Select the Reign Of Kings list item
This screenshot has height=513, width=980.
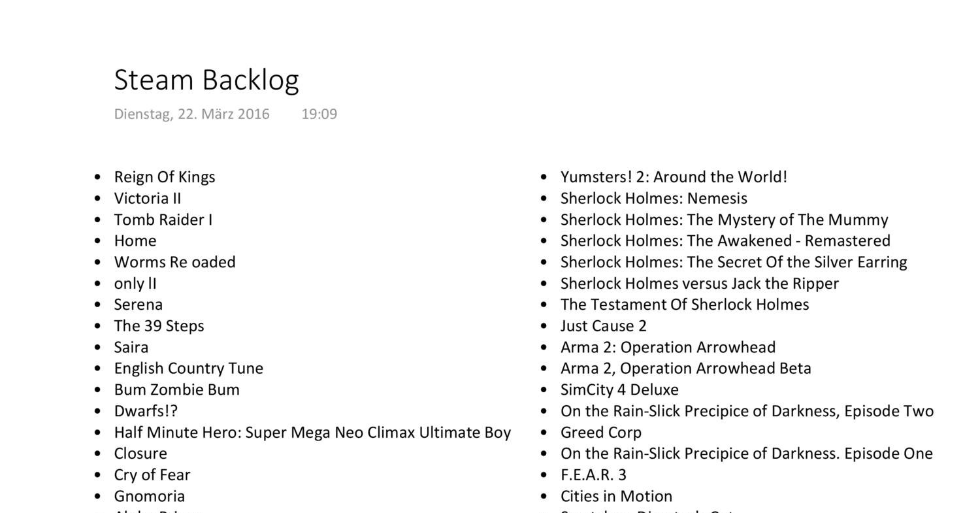[x=165, y=177]
